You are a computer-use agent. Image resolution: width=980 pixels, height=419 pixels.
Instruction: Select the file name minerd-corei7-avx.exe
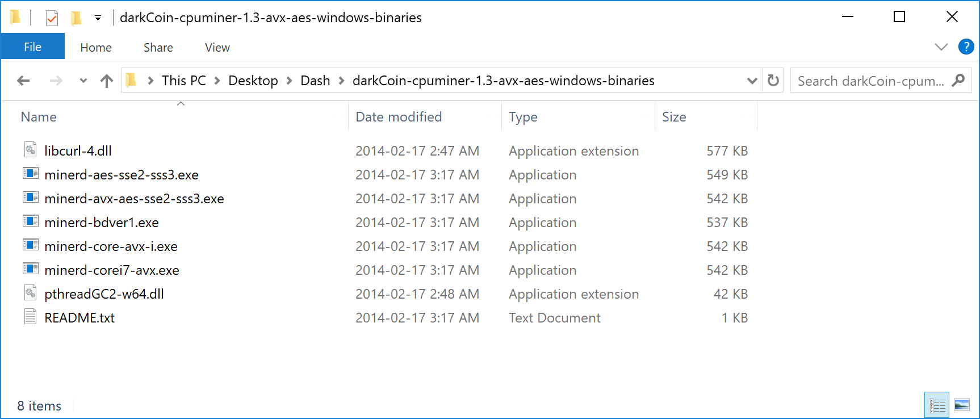112,270
